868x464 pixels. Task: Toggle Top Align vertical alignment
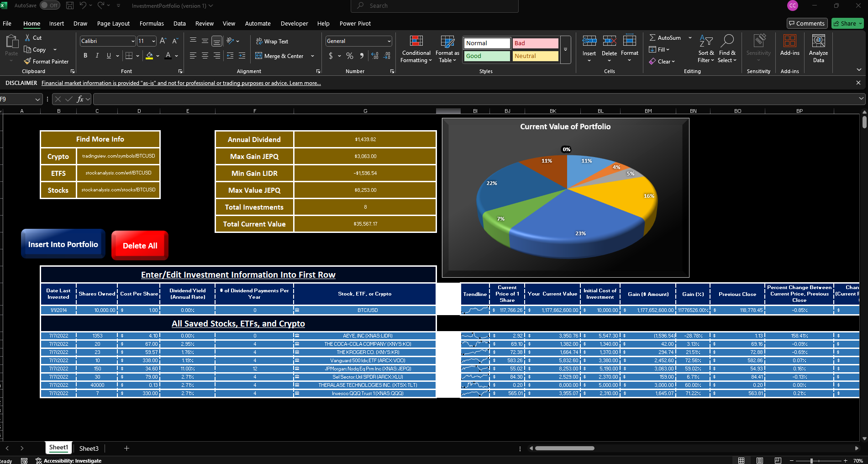pos(193,41)
